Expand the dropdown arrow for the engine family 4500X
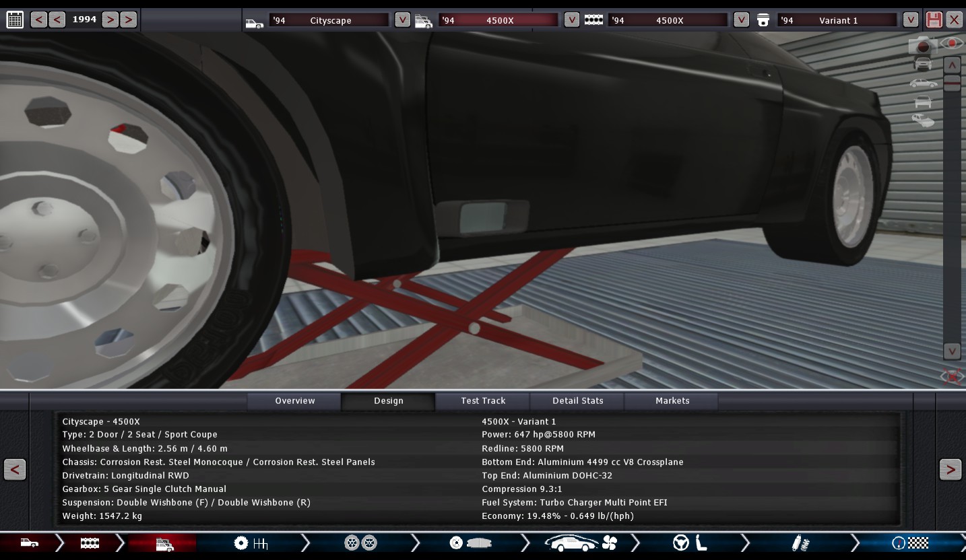 click(741, 20)
